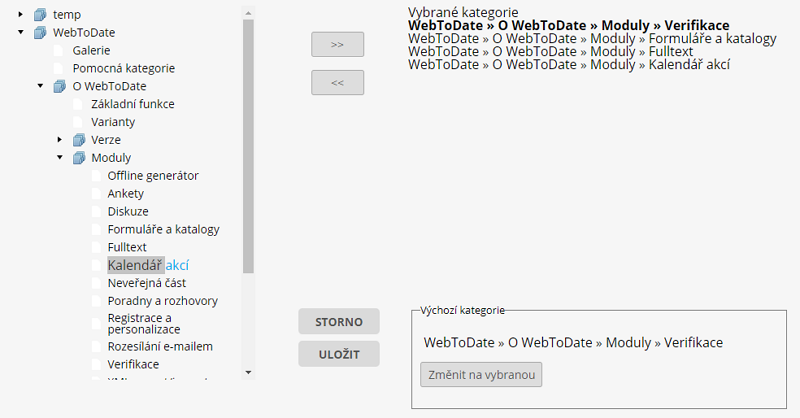Click the STORNO button

tap(338, 321)
